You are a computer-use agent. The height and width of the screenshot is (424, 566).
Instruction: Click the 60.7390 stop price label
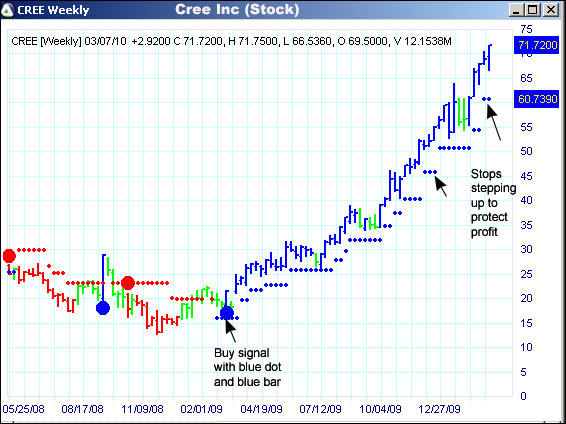pos(536,99)
